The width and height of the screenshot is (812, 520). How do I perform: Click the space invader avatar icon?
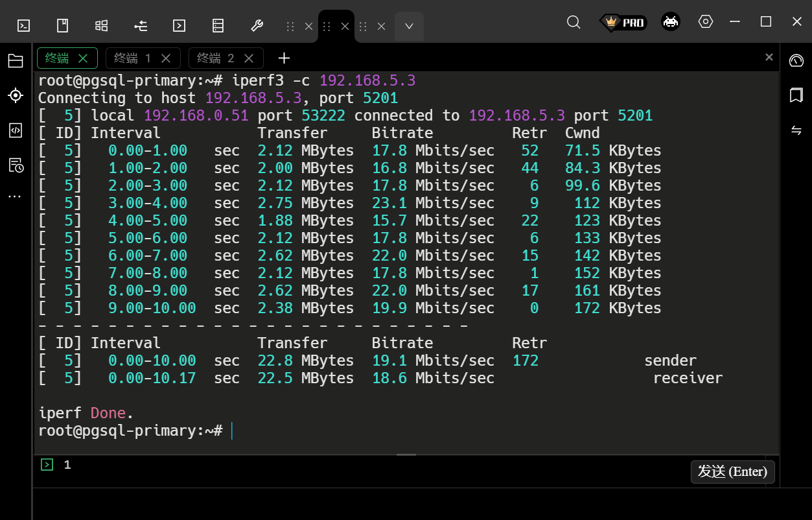pyautogui.click(x=670, y=22)
